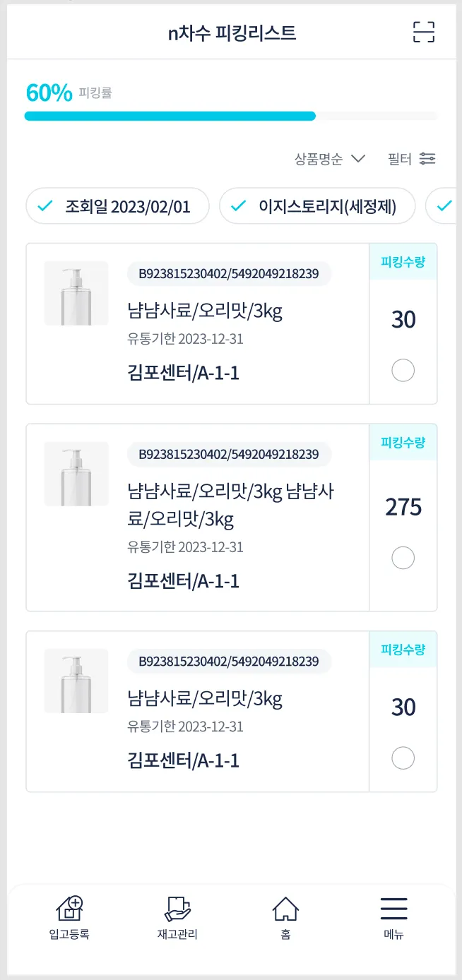Image resolution: width=462 pixels, height=980 pixels.
Task: Click checkmark icon on 이지스토리지(세정제) chip
Action: pyautogui.click(x=239, y=206)
